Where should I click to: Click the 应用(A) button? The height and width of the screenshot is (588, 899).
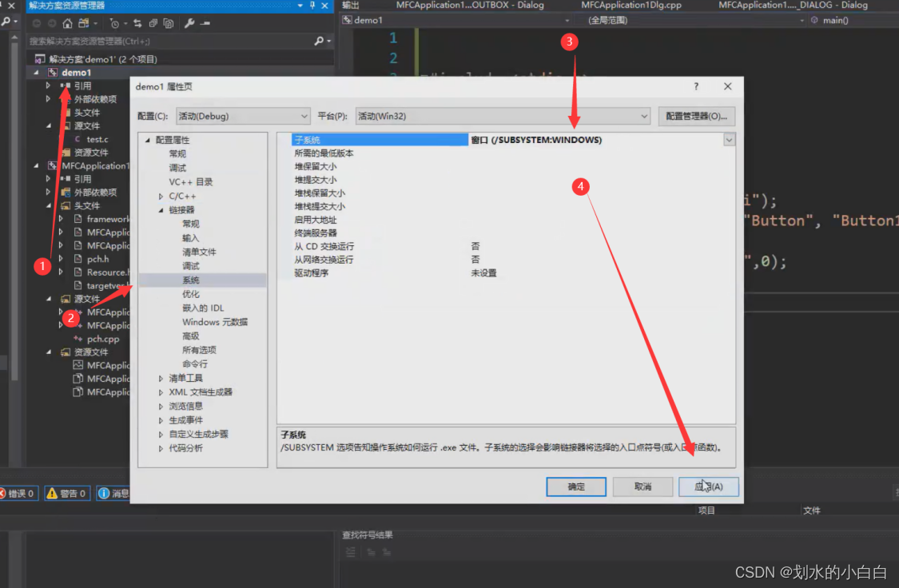tap(709, 487)
